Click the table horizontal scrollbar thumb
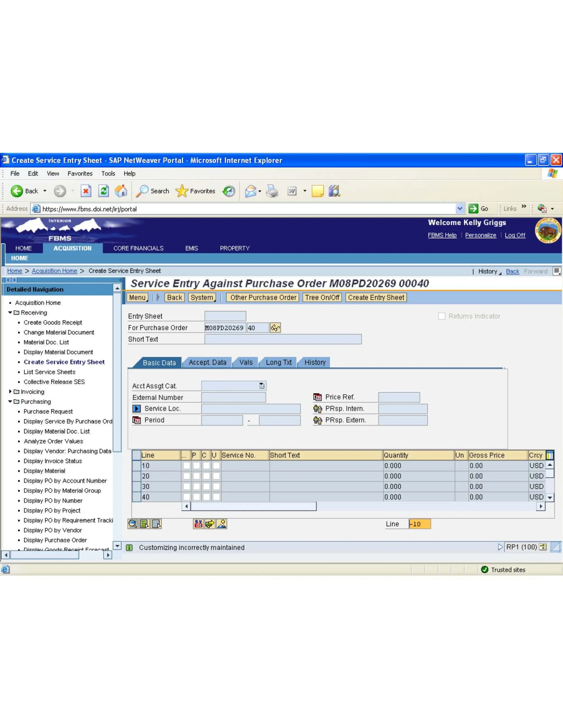 coord(253,507)
